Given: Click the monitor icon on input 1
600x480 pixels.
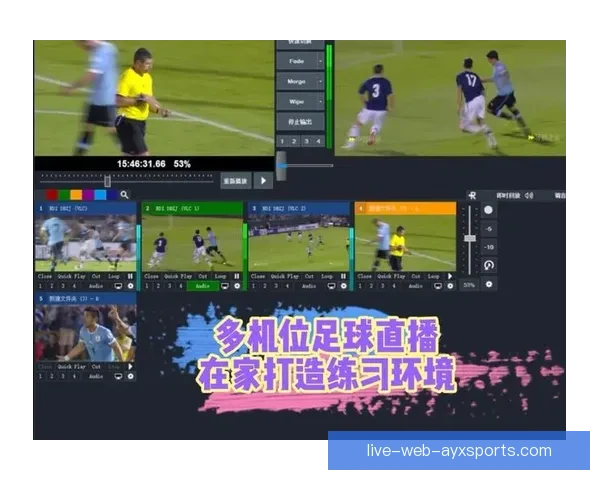Looking at the screenshot, I should (118, 286).
